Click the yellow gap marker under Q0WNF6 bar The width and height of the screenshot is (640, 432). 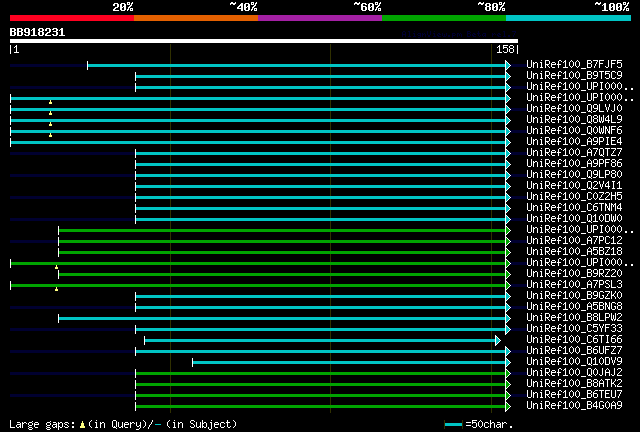[51, 135]
